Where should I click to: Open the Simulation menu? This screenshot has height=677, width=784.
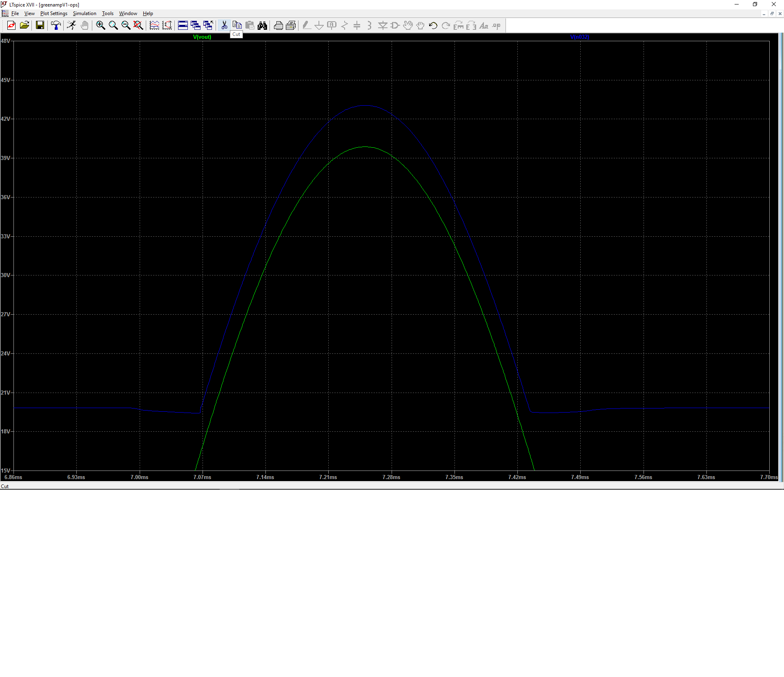[85, 13]
